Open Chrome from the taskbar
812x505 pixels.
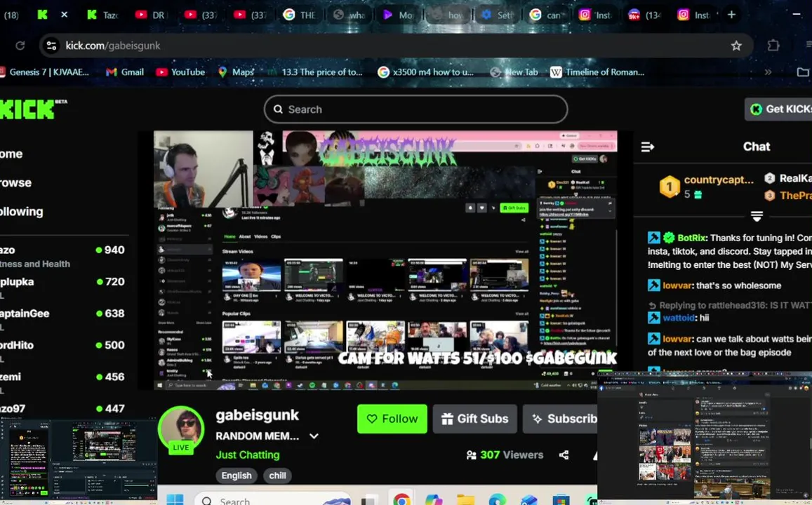(x=401, y=499)
